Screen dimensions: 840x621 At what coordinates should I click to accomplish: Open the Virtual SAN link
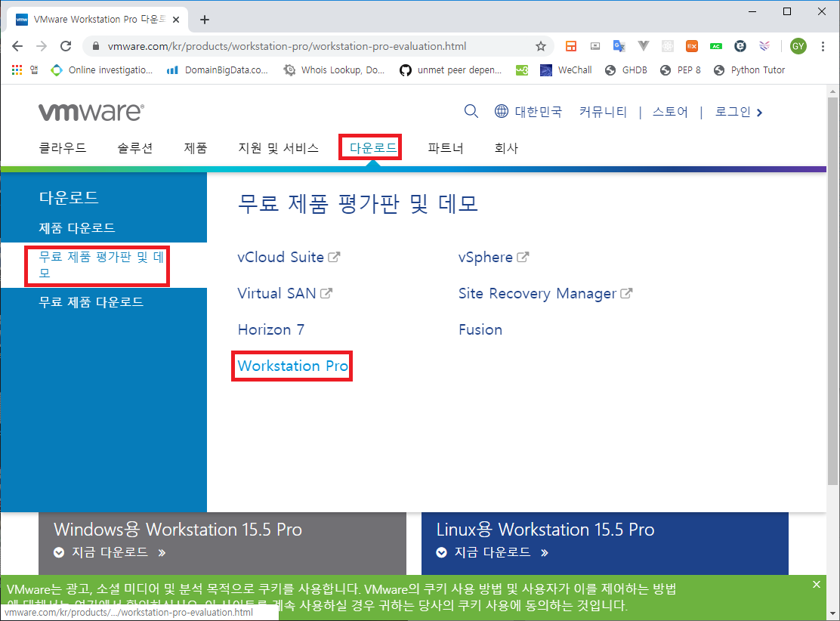(285, 294)
